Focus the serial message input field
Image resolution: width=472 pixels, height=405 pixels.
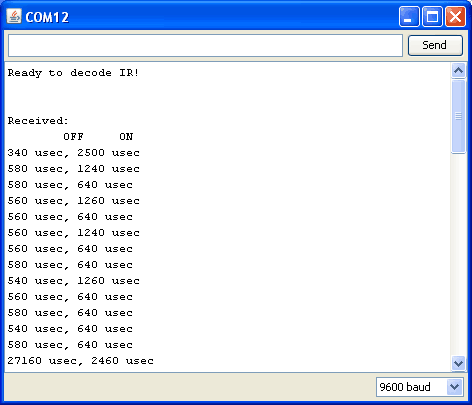pyautogui.click(x=205, y=45)
